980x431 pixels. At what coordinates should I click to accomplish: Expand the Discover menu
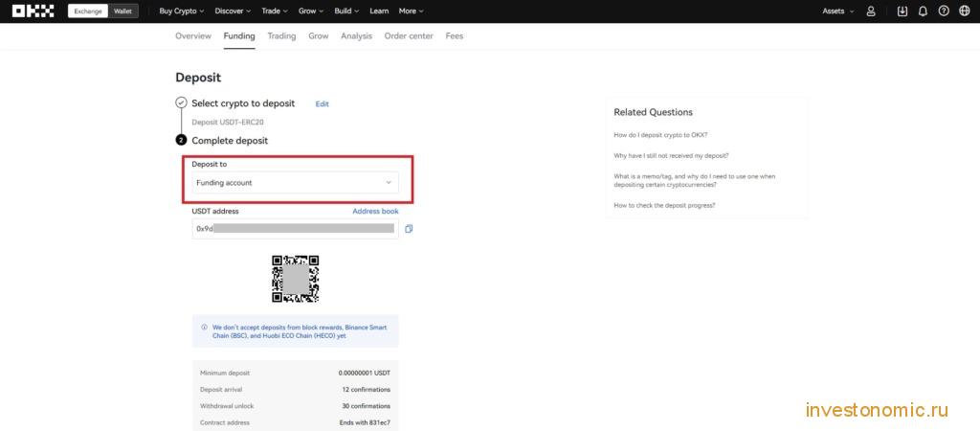point(233,11)
